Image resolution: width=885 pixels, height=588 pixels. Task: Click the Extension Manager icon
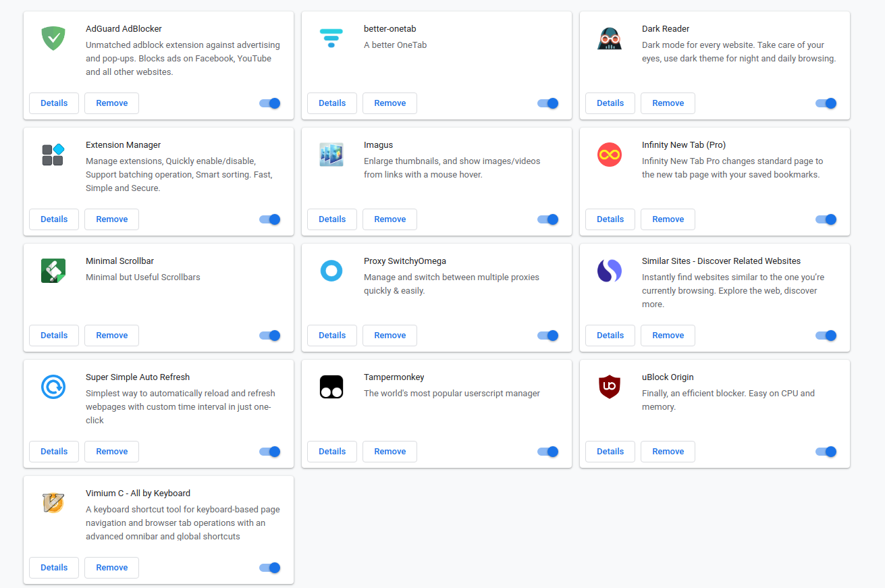53,155
